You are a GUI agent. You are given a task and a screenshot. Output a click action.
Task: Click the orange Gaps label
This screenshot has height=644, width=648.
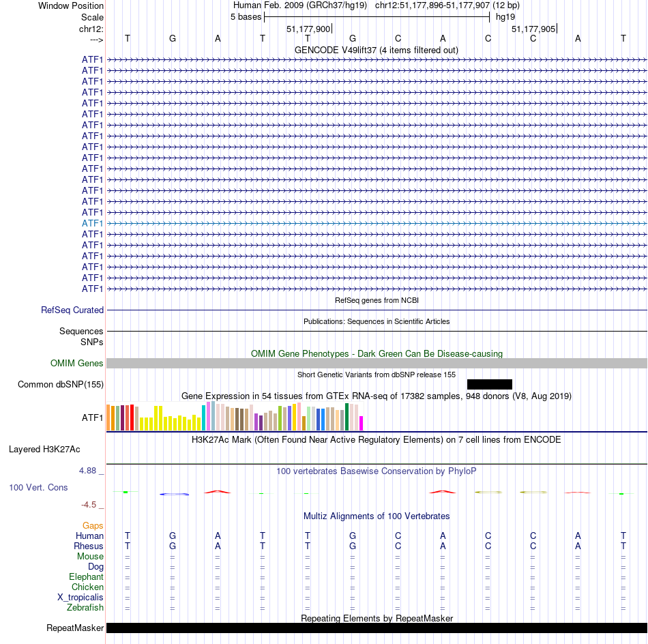[x=93, y=525]
